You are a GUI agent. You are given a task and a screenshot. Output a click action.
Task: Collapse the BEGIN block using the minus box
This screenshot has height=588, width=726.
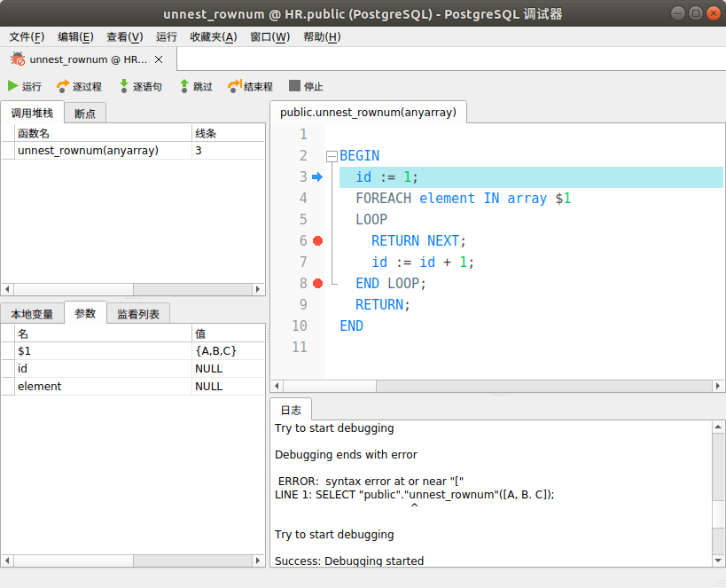coord(331,155)
